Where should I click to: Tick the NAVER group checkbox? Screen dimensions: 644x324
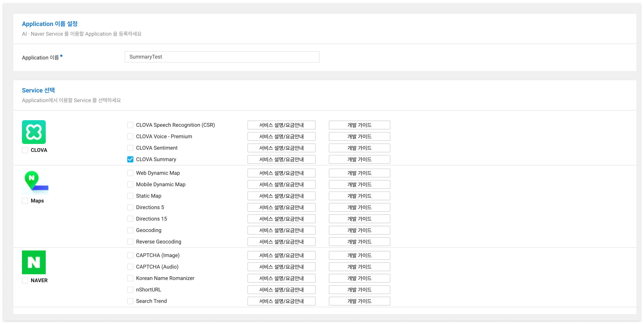25,280
